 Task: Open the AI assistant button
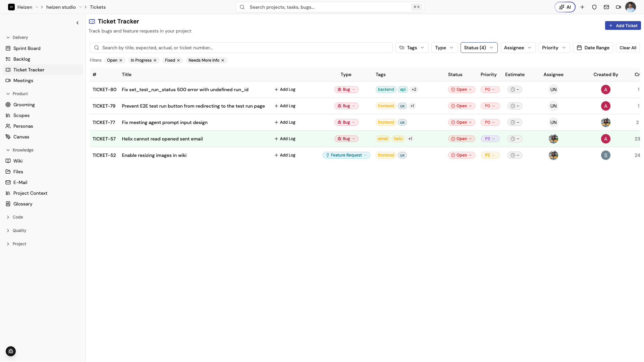pos(565,7)
